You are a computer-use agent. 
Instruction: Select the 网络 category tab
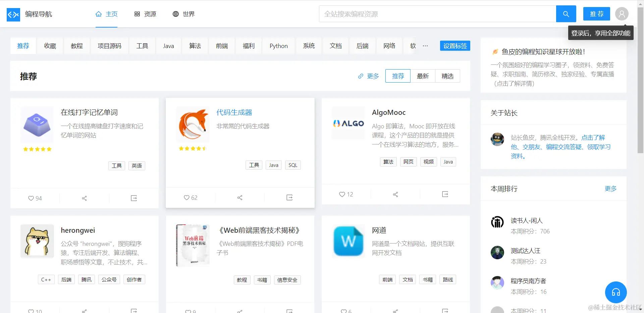click(389, 46)
